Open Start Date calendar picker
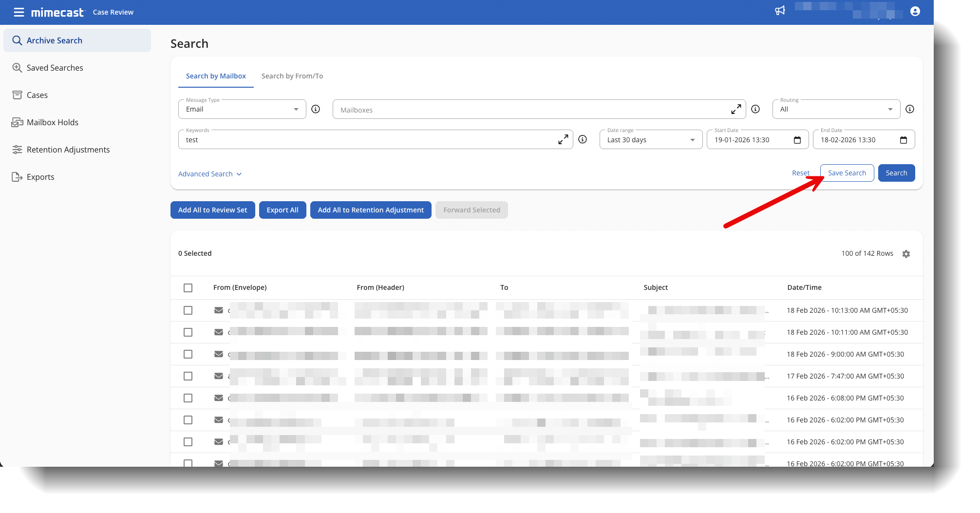 pos(797,140)
